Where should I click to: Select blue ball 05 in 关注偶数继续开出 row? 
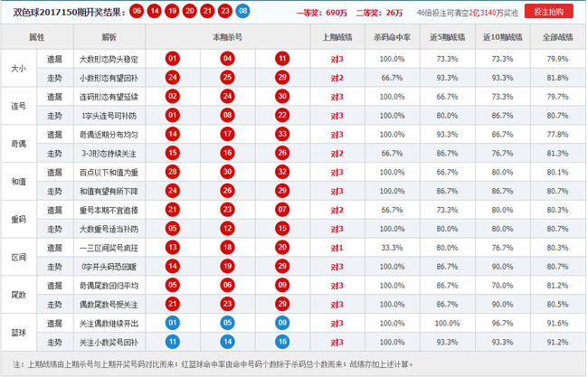227,323
